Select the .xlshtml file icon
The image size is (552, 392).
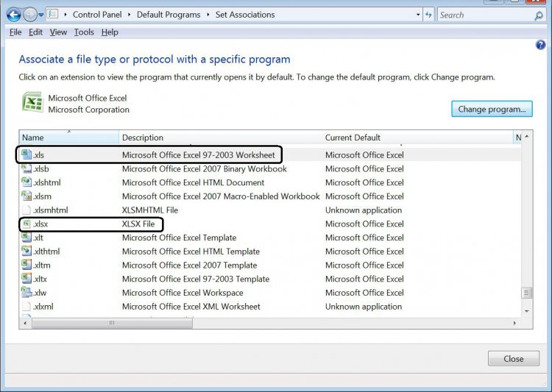(26, 182)
